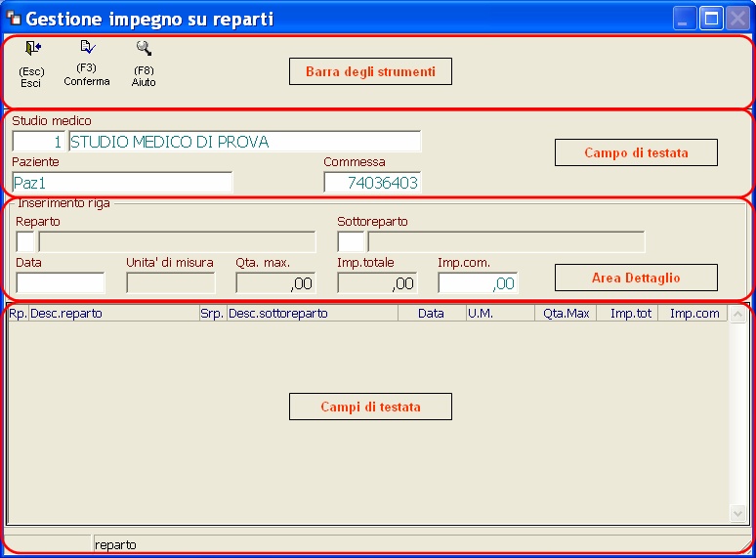Click the window title bar app icon
The width and height of the screenshot is (756, 558).
click(x=14, y=19)
